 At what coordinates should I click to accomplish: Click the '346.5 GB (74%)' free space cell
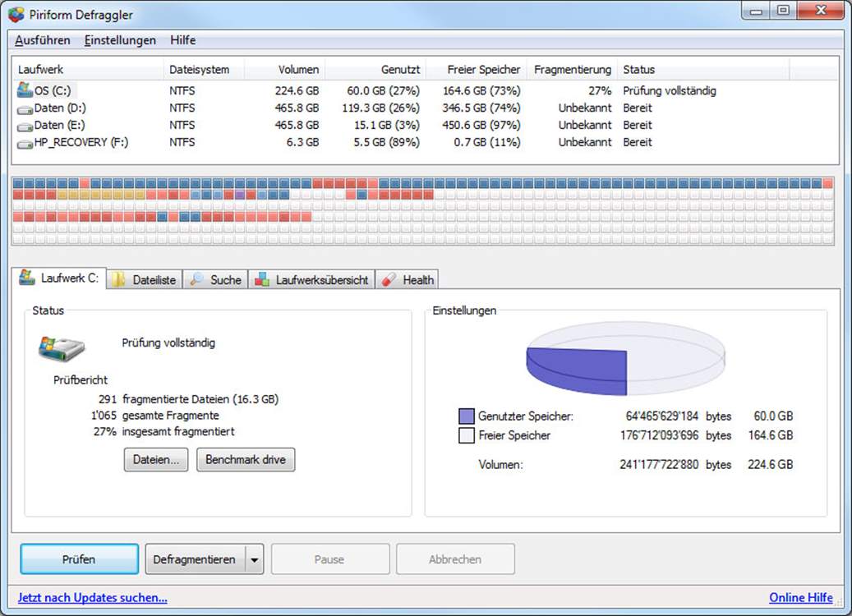(481, 108)
